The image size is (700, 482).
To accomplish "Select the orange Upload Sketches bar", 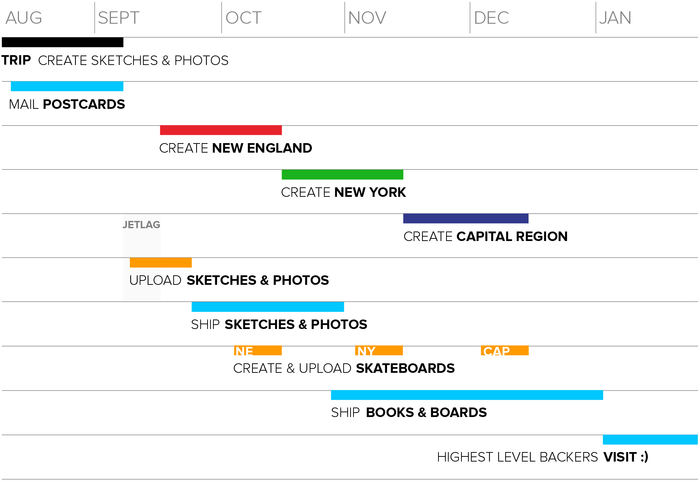I will click(161, 262).
